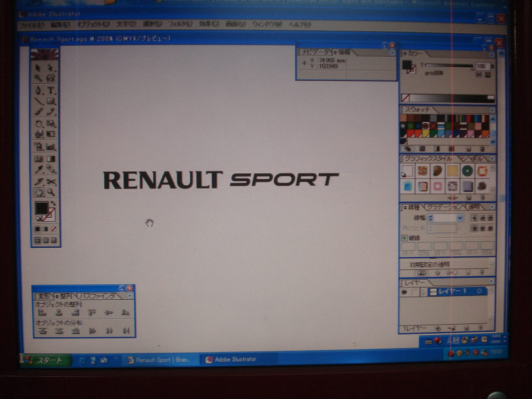The width and height of the screenshot is (532, 399).
Task: Toggle visibility eye of レイヤー 1
Action: (x=404, y=292)
